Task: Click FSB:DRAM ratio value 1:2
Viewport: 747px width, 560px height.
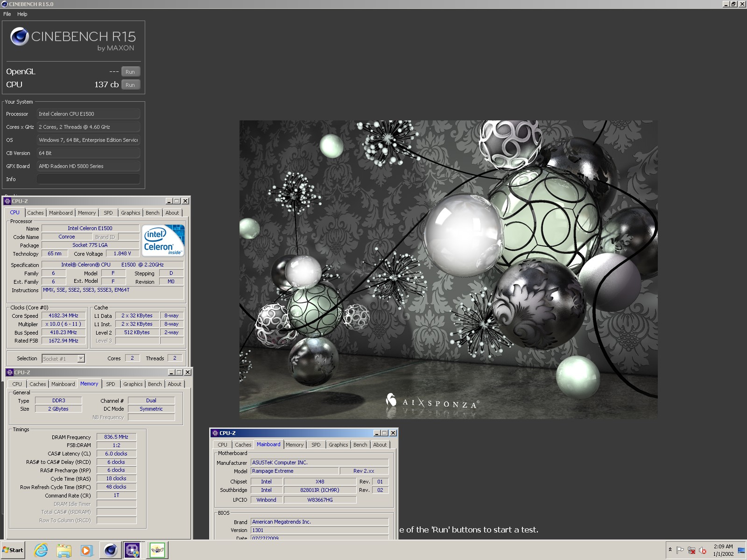Action: [116, 445]
